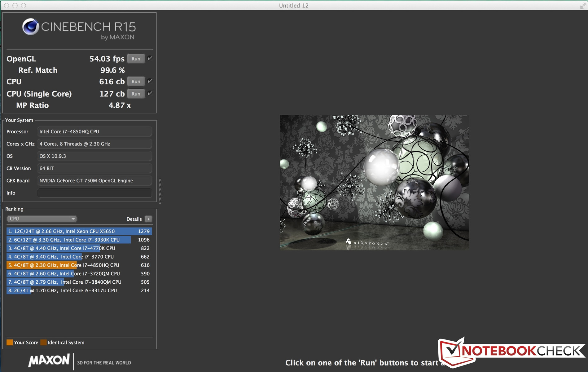
Task: Select ranking row Intel Core i7-3930K
Action: (x=79, y=240)
